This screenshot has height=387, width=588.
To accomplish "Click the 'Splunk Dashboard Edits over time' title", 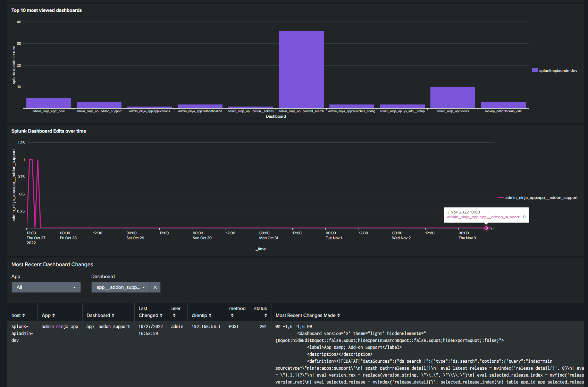I will [49, 131].
